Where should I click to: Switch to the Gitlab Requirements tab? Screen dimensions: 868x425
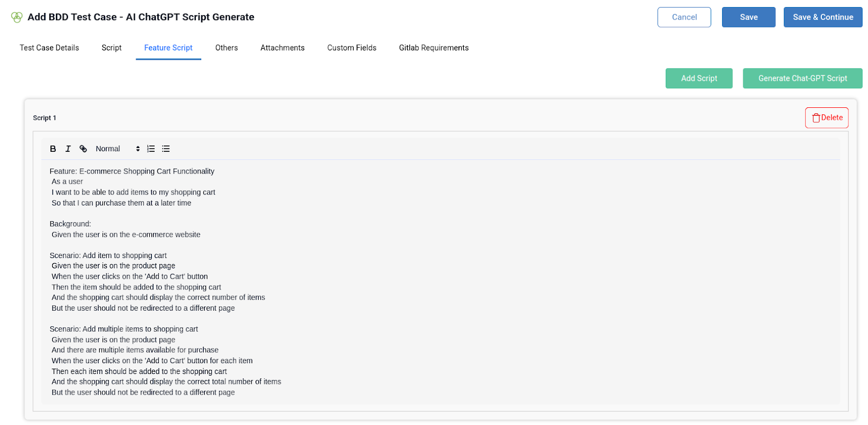point(433,48)
